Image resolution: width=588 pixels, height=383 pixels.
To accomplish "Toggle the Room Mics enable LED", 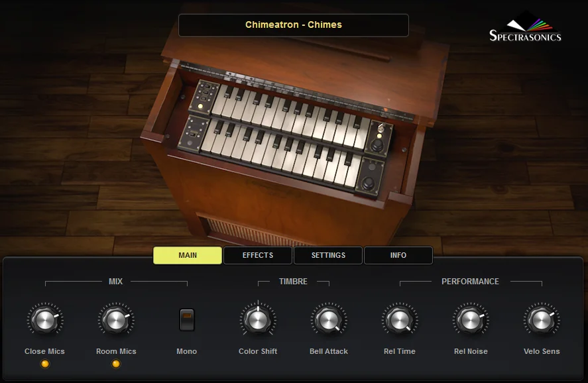I will click(x=116, y=364).
